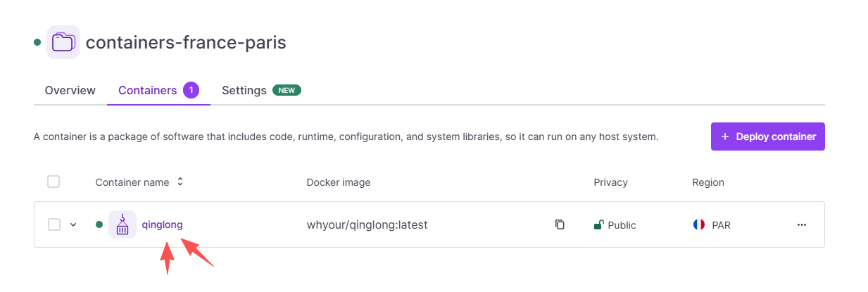Click the namespace folder icon beside the title
This screenshot has width=868, height=292.
(x=63, y=42)
